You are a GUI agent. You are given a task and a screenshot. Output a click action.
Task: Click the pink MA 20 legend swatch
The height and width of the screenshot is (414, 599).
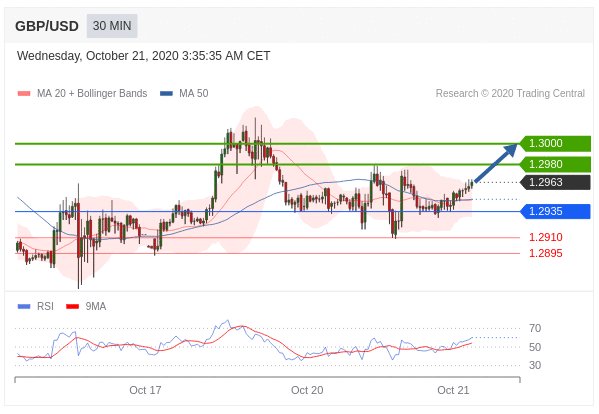pyautogui.click(x=24, y=94)
